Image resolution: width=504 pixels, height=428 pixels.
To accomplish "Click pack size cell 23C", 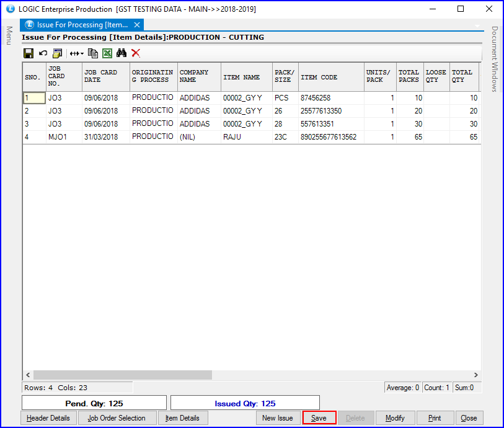I will point(285,137).
